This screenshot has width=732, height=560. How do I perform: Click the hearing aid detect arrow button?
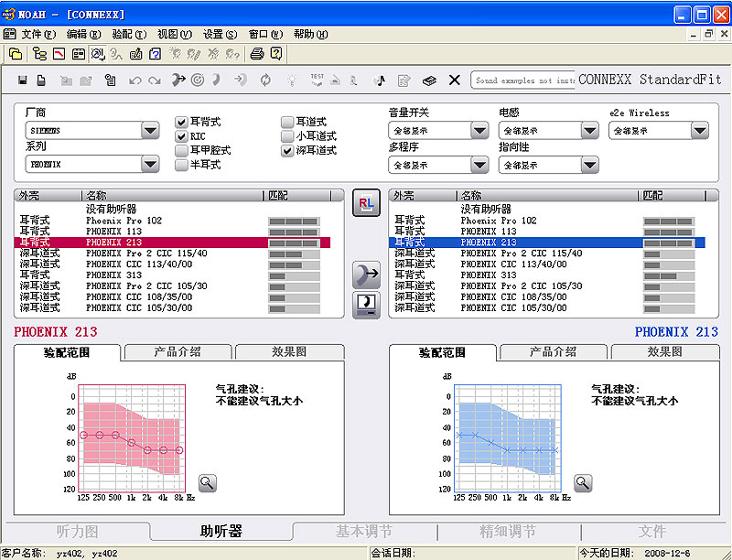pyautogui.click(x=366, y=275)
